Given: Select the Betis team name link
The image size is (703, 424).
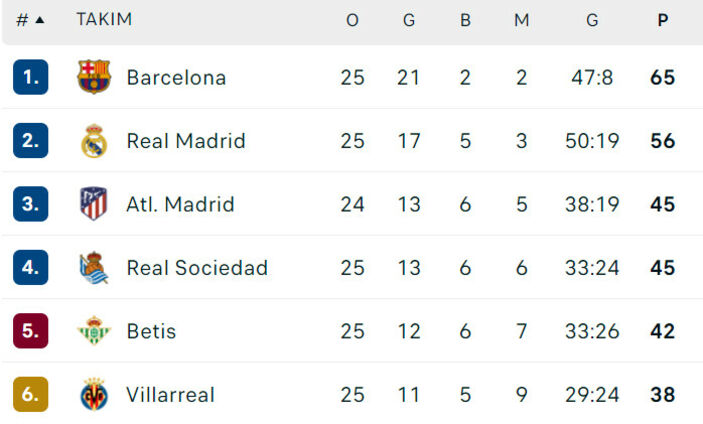Looking at the screenshot, I should [x=151, y=331].
